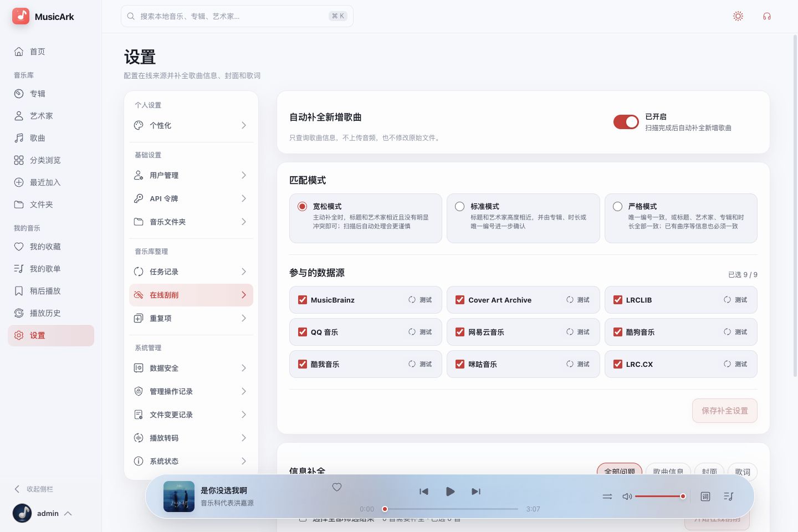Click the MusicArk logo icon
Viewport: 798px width, 532px height.
click(21, 16)
